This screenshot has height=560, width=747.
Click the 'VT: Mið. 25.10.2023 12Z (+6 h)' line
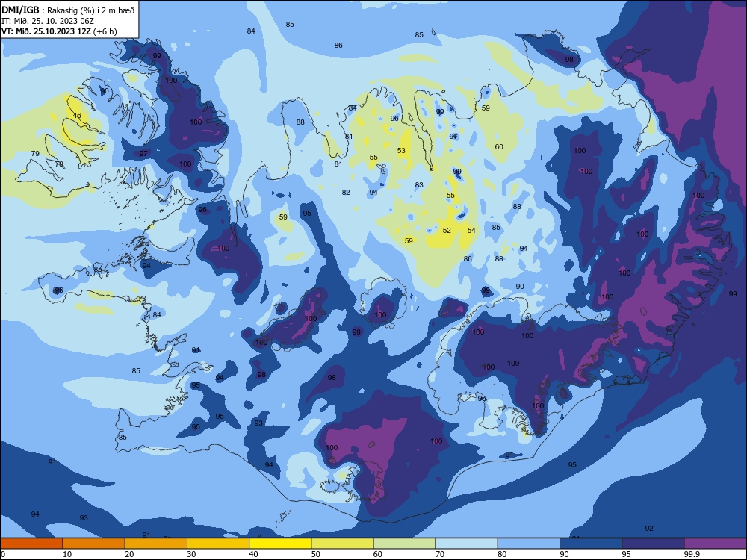[59, 31]
